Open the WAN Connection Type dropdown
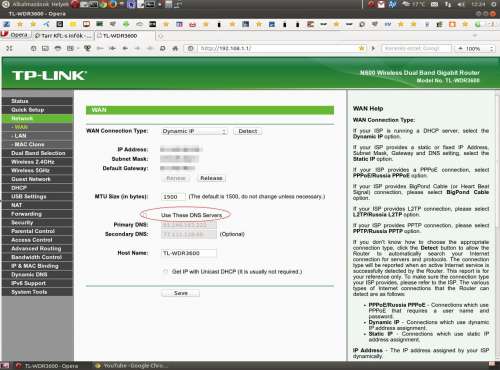 [194, 131]
